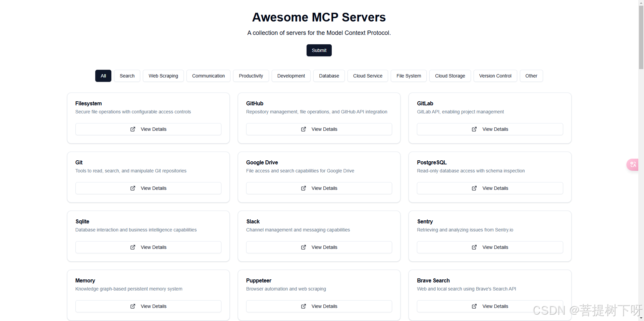
Task: Click the external-link icon in GitLab card
Action: [474, 129]
